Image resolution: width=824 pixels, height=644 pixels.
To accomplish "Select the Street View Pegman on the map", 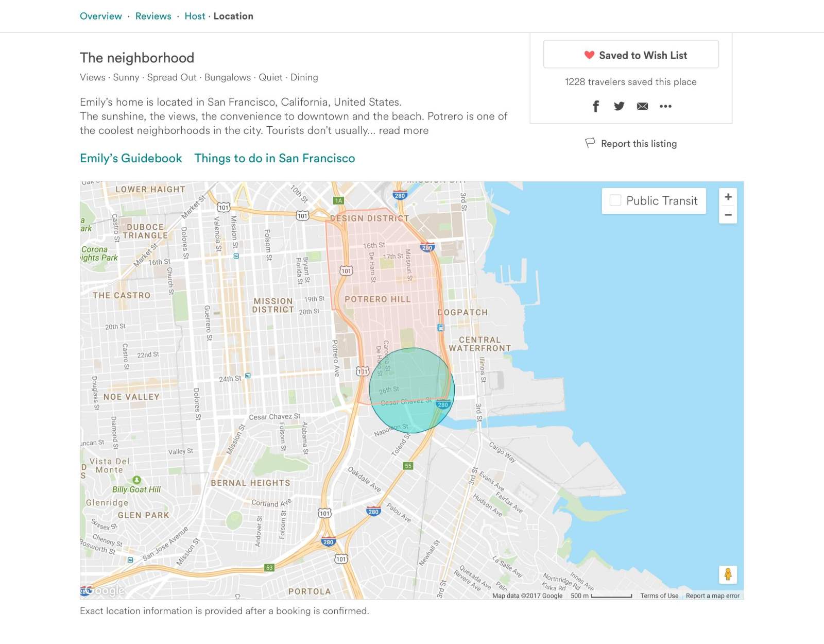I will [729, 573].
